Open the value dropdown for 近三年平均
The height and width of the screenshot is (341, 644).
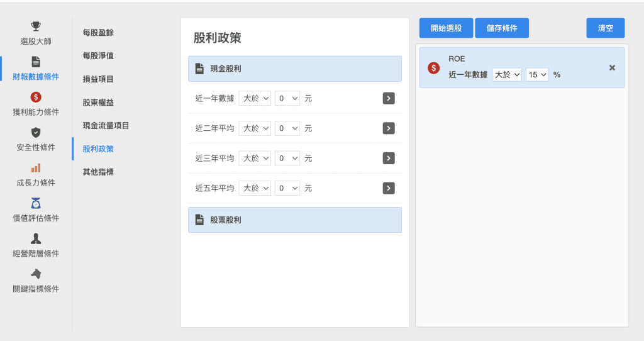[x=287, y=158]
